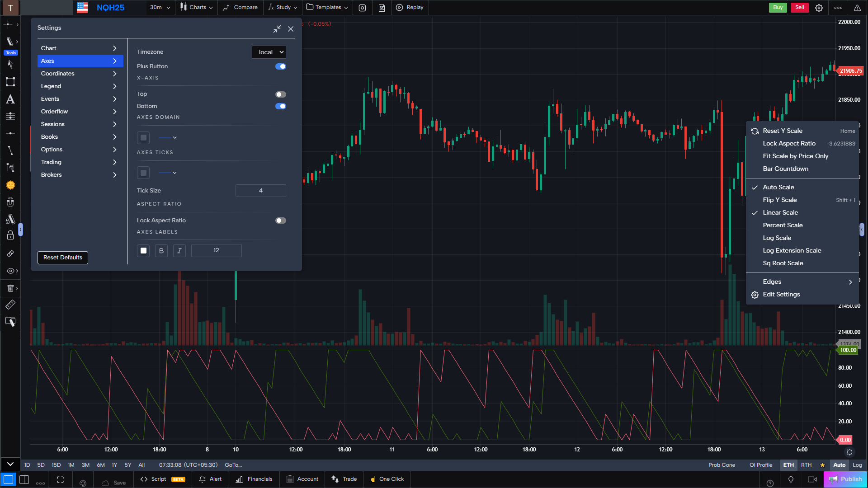Image resolution: width=868 pixels, height=488 pixels.
Task: Click the eye icon to hide drawings
Action: tap(10, 271)
